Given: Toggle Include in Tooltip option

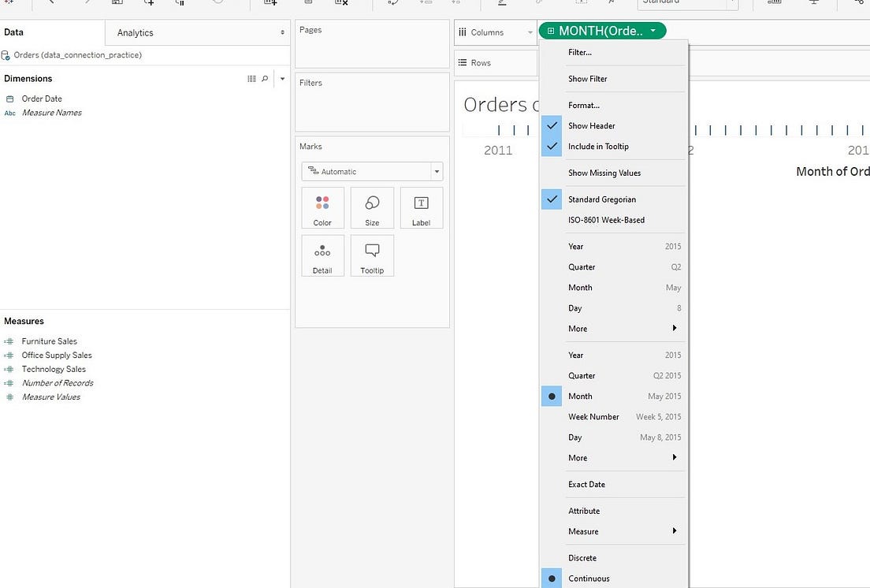Looking at the screenshot, I should (614, 147).
